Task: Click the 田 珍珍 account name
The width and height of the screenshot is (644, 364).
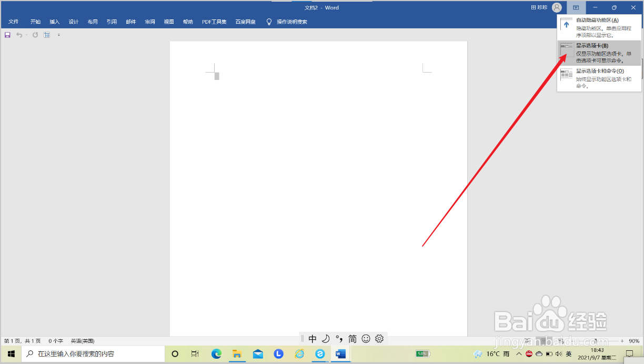Action: click(x=540, y=7)
